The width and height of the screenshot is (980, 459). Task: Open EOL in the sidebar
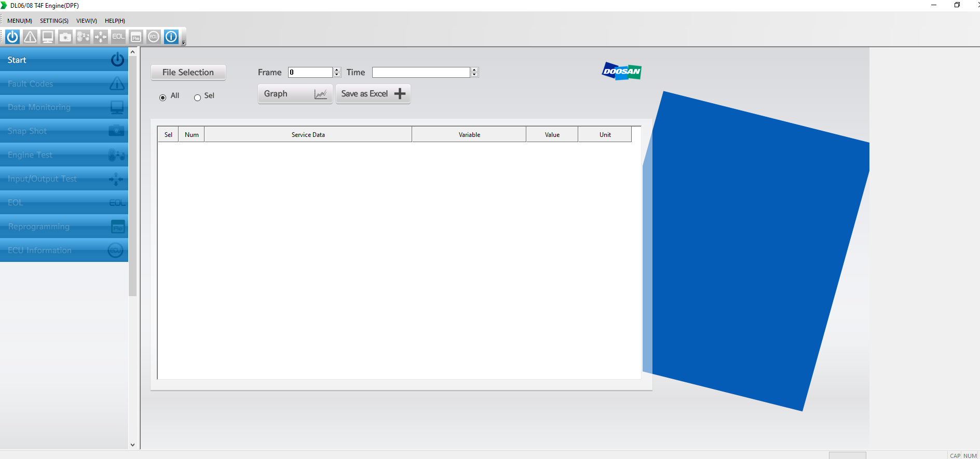point(64,203)
